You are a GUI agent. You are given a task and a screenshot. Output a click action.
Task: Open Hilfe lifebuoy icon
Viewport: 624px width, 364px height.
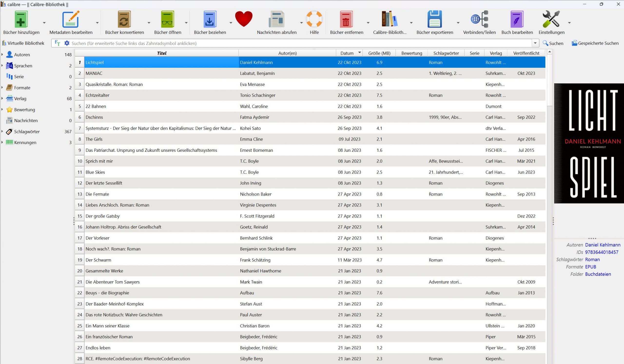coord(314,19)
